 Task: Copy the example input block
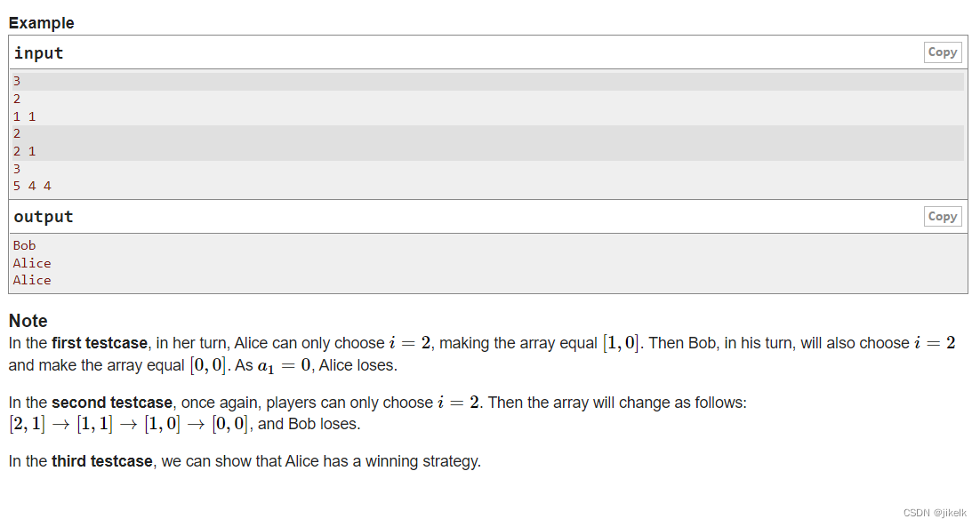tap(943, 52)
